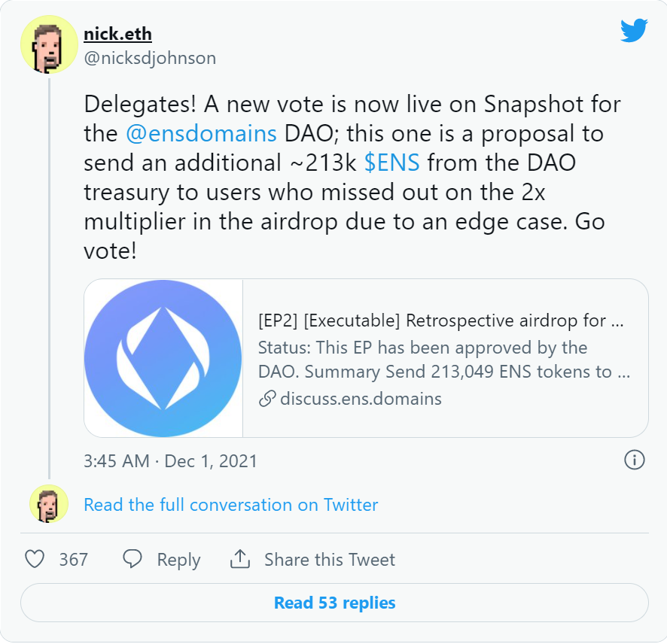Open the tweet info circle icon
Image resolution: width=667 pixels, height=644 pixels.
coord(634,460)
